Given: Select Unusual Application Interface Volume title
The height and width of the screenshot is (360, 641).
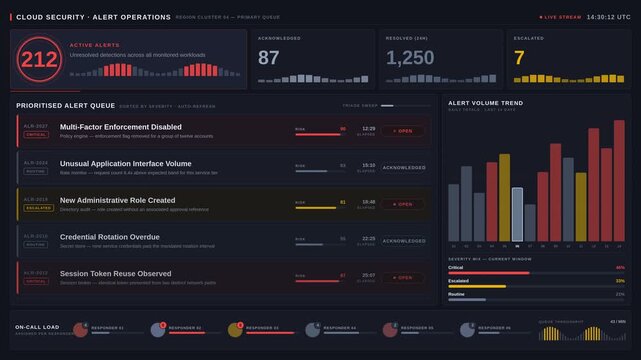Looking at the screenshot, I should coord(126,164).
